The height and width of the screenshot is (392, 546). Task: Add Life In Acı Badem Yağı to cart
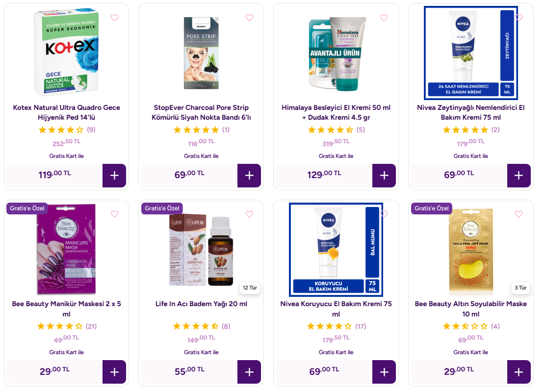(x=249, y=372)
